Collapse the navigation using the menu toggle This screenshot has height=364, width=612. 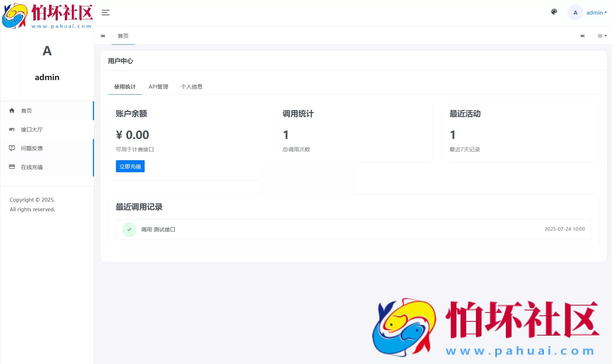pyautogui.click(x=105, y=13)
